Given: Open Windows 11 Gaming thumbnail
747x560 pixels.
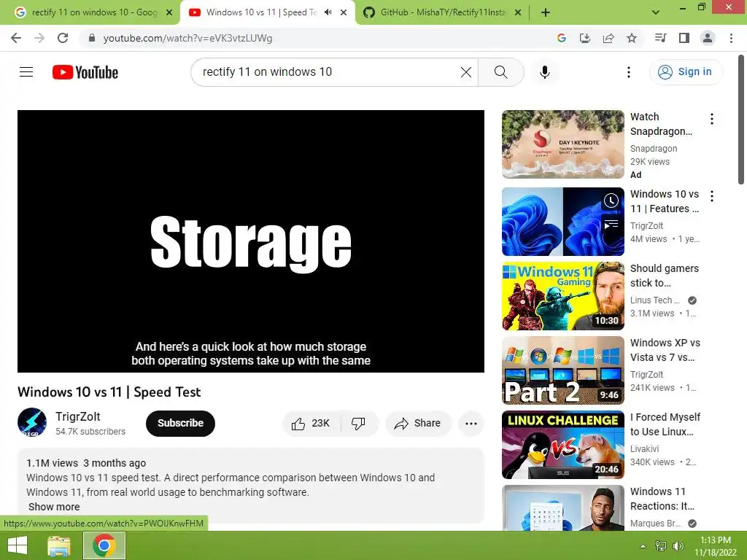Looking at the screenshot, I should 562,296.
